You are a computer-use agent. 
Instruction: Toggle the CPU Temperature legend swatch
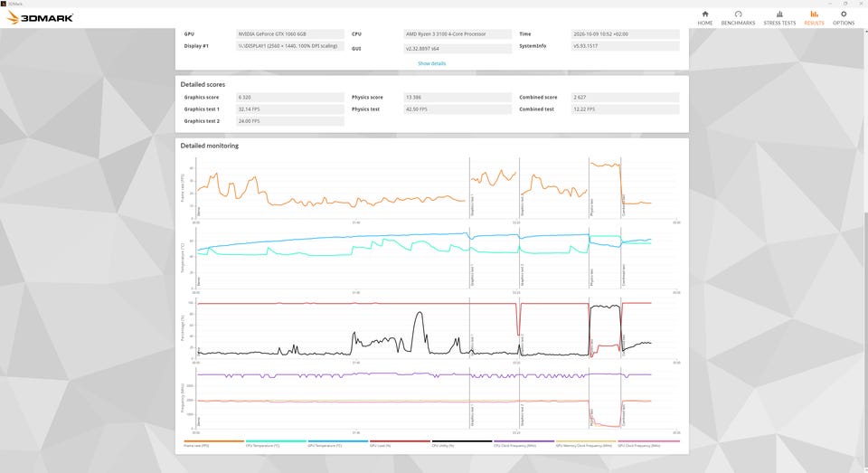[x=276, y=443]
